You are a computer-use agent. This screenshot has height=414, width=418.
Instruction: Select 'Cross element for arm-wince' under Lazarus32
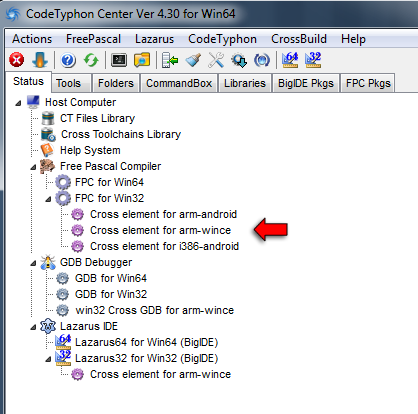160,374
